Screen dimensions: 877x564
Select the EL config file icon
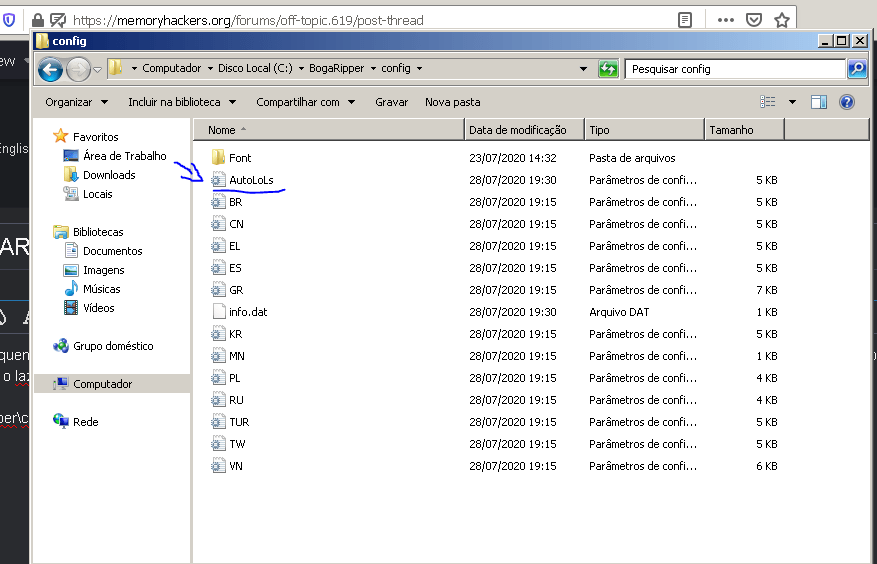click(218, 246)
